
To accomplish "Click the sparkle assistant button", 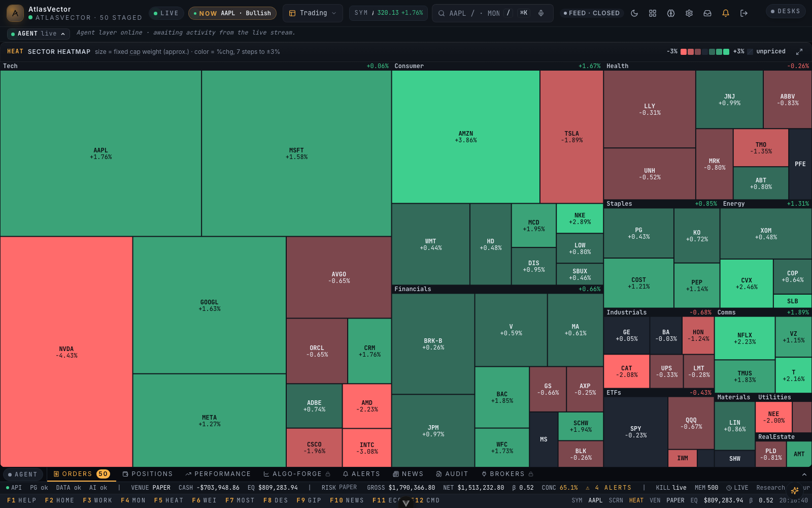I will tap(795, 490).
